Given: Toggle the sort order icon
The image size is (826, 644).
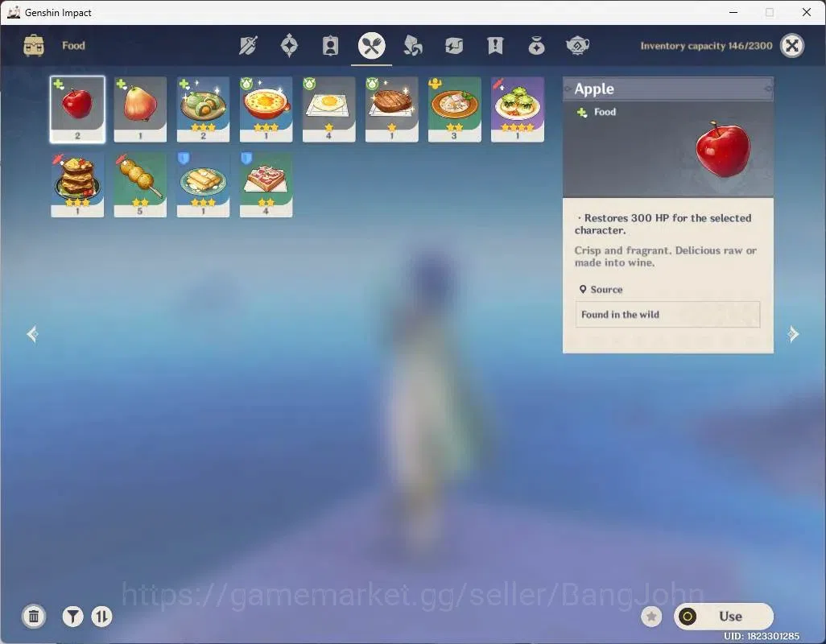Looking at the screenshot, I should [101, 616].
